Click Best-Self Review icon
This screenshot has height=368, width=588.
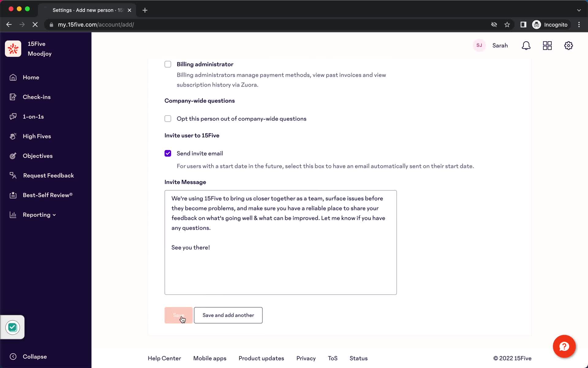point(13,195)
